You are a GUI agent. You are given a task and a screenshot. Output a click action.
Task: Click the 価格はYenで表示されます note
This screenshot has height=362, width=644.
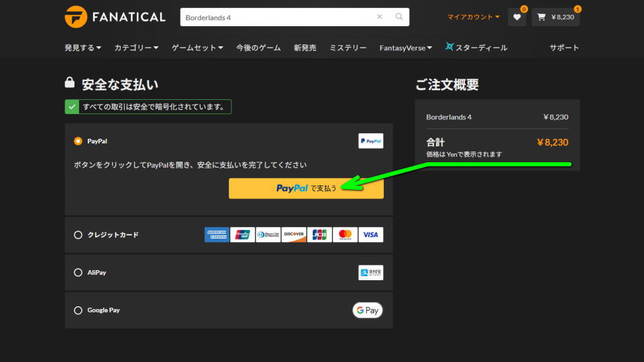(464, 154)
